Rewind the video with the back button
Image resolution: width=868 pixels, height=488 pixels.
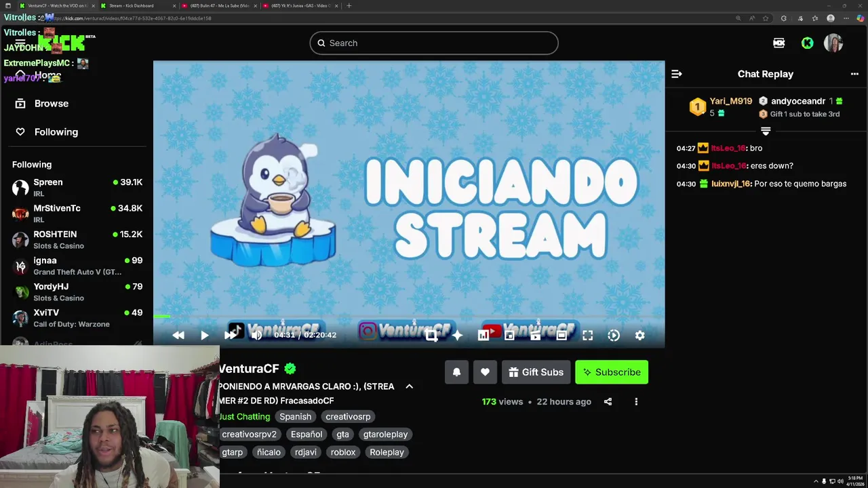[178, 335]
